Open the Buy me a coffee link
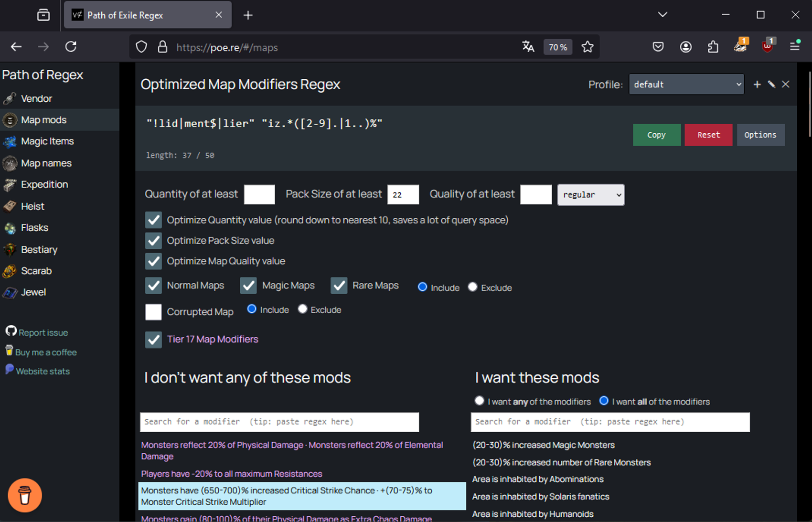Viewport: 812px width, 522px height. coord(46,352)
